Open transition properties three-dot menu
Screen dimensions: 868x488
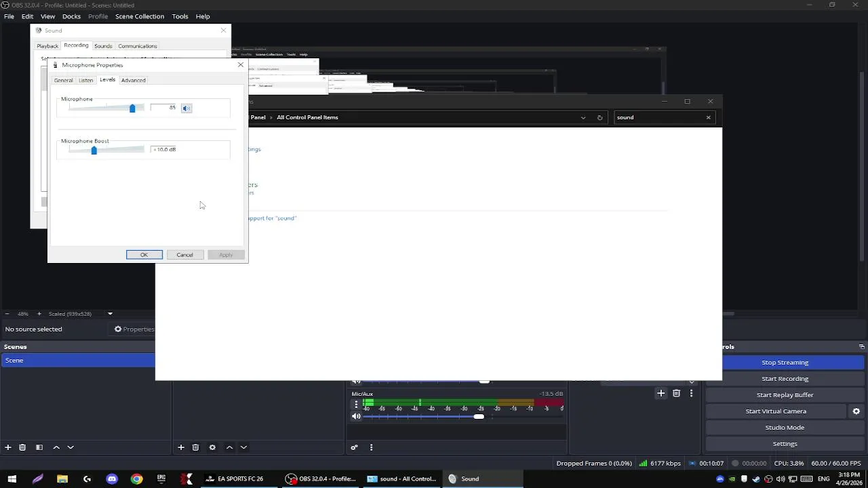[x=691, y=393]
